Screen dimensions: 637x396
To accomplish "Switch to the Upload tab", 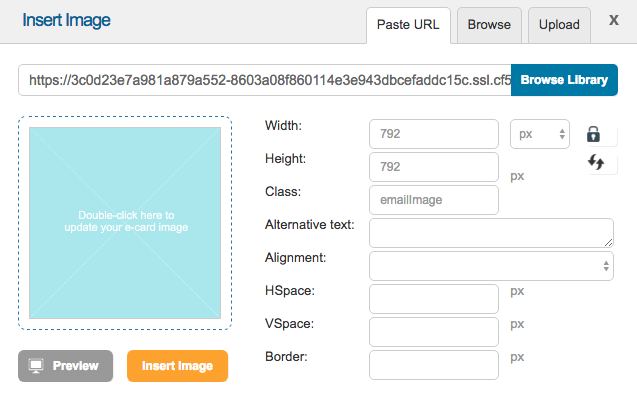I will [x=559, y=25].
